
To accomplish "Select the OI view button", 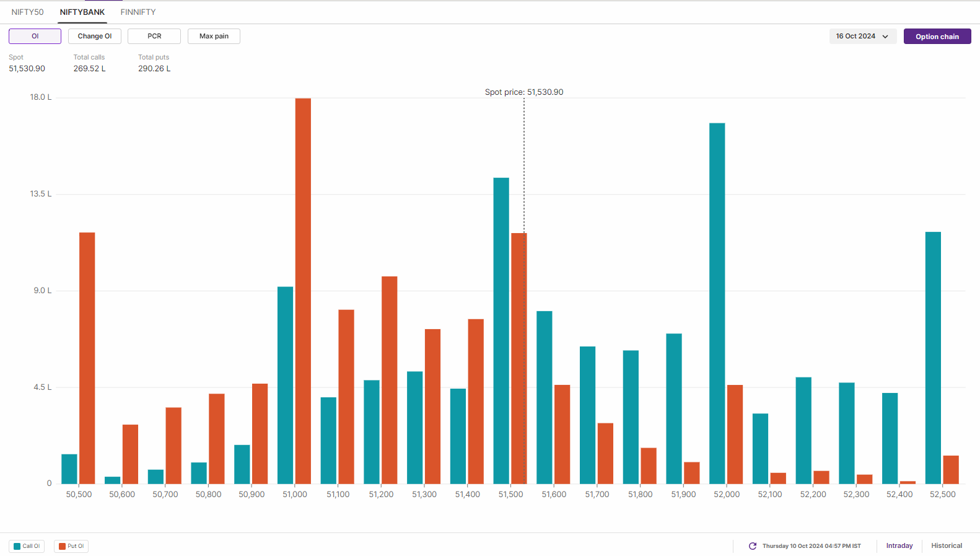I will pos(35,37).
